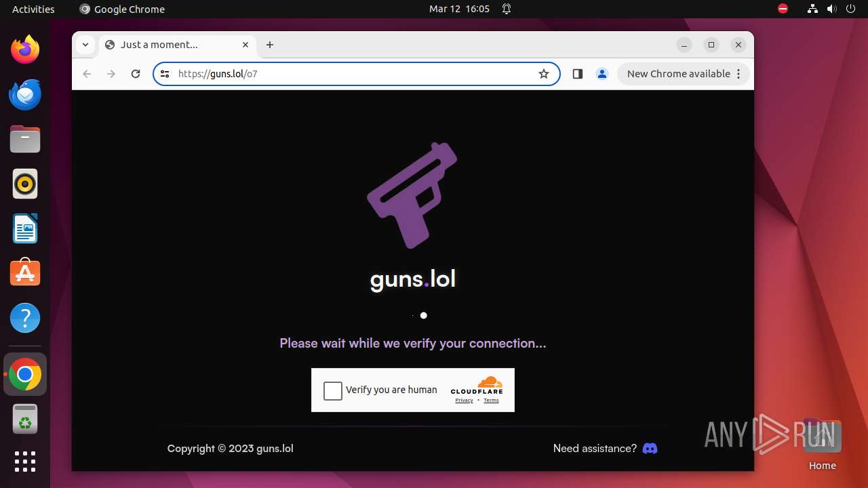This screenshot has height=488, width=868.
Task: Open Help from the dock
Action: pos(25,318)
